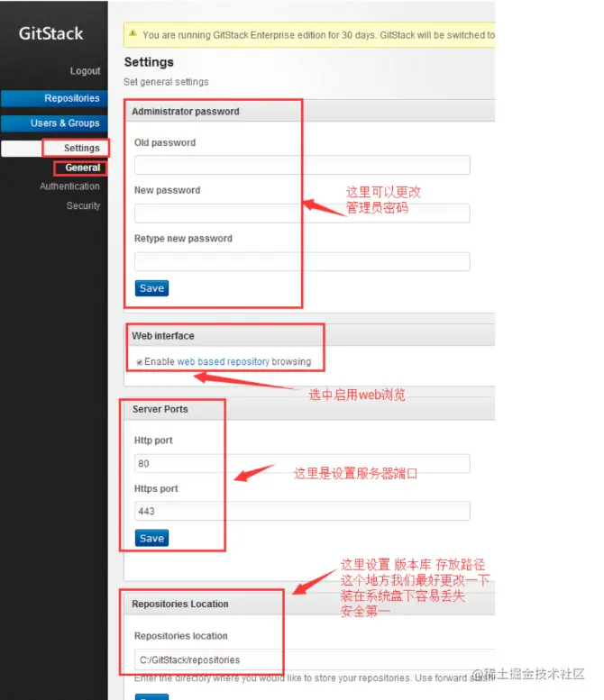604x700 pixels.
Task: Click the Https port field showing 443
Action: [302, 511]
